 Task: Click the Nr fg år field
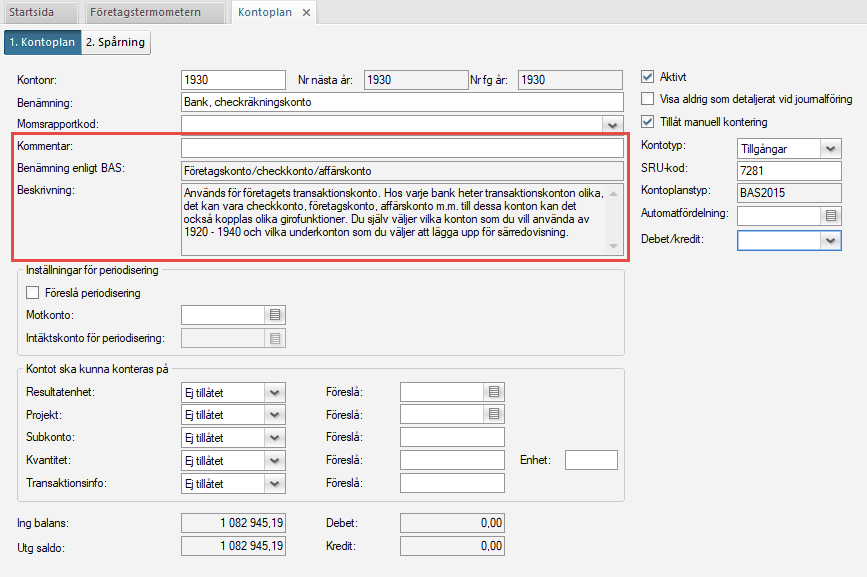point(570,80)
